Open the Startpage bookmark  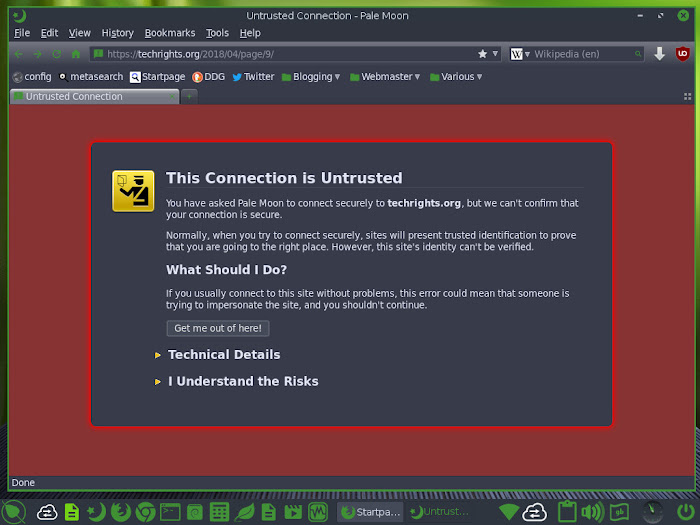point(158,77)
